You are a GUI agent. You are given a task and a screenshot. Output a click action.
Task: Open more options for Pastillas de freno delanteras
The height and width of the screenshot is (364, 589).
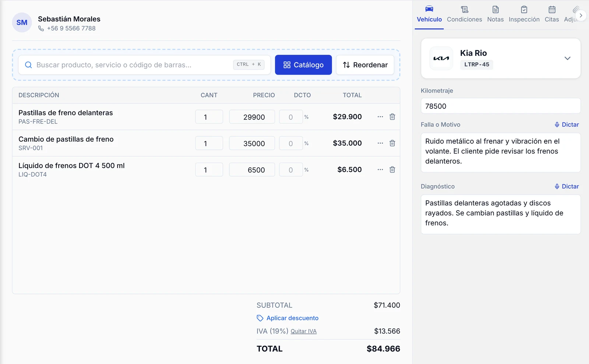380,117
